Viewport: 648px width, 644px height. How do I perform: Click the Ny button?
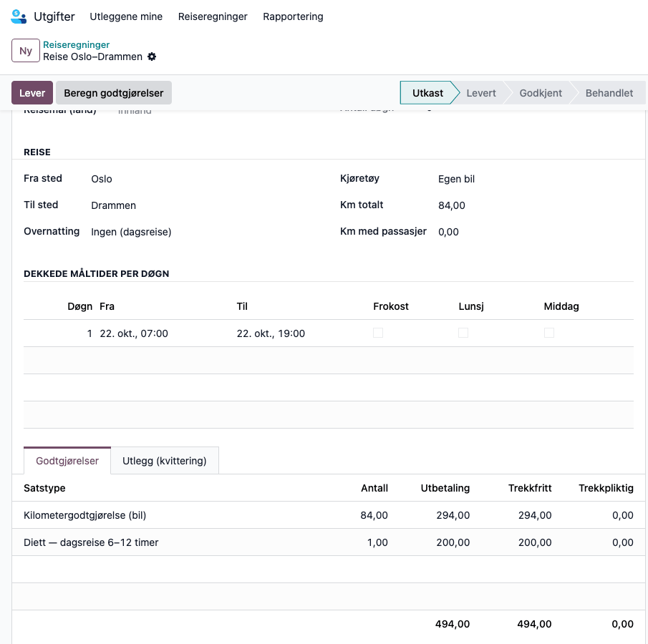tap(26, 50)
